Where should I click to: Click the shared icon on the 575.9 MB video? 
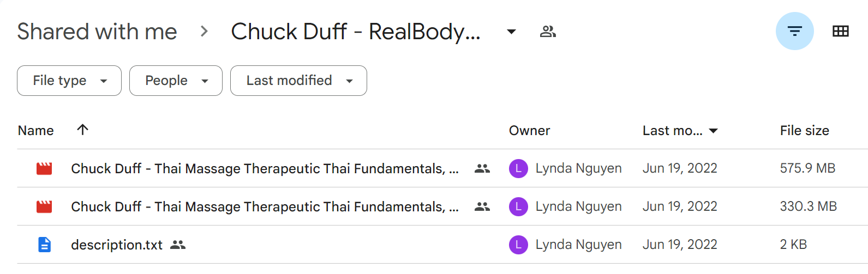[482, 168]
